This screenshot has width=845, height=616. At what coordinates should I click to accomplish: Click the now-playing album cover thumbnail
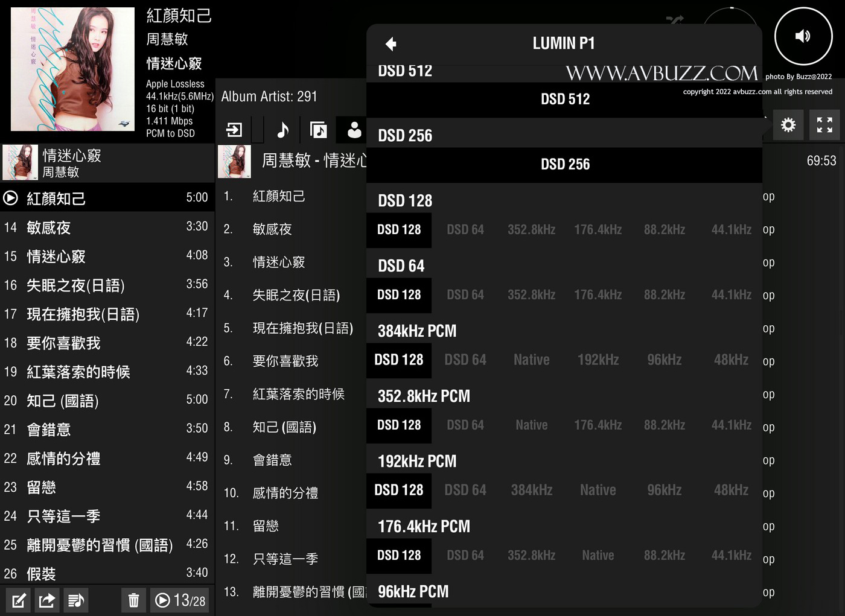(72, 69)
